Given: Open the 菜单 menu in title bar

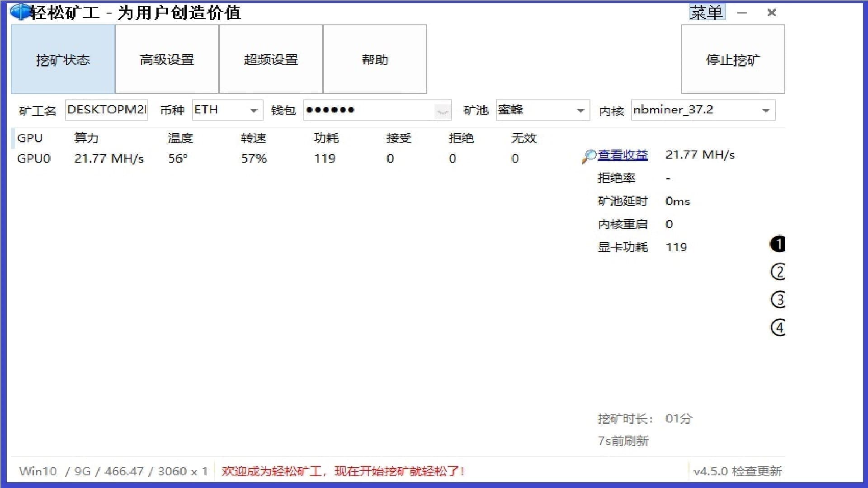Looking at the screenshot, I should [x=707, y=12].
